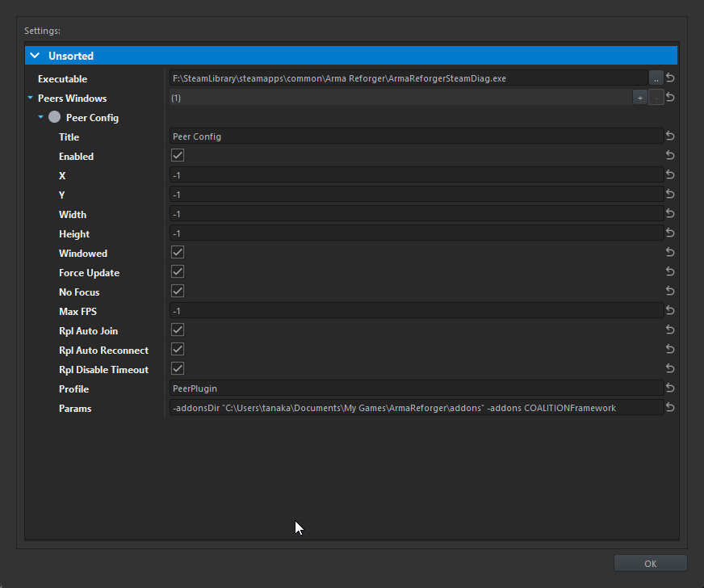Collapse the Unsorted section

pyautogui.click(x=35, y=56)
